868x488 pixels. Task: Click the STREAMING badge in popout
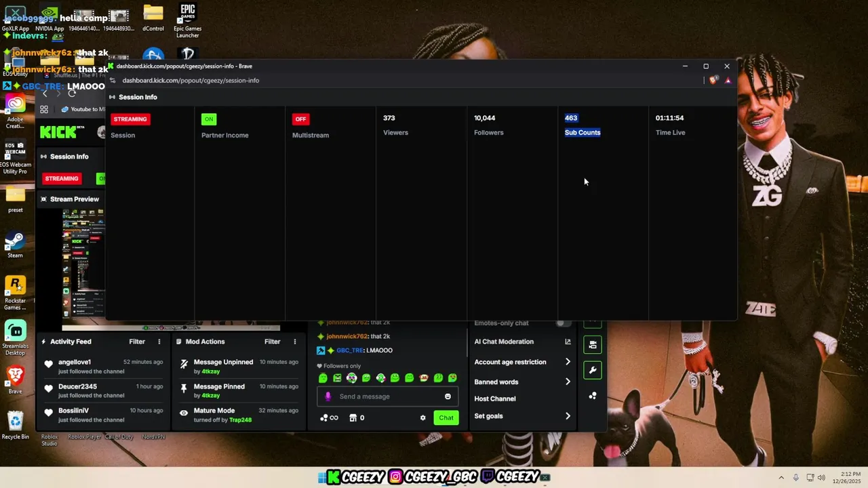[x=130, y=119]
